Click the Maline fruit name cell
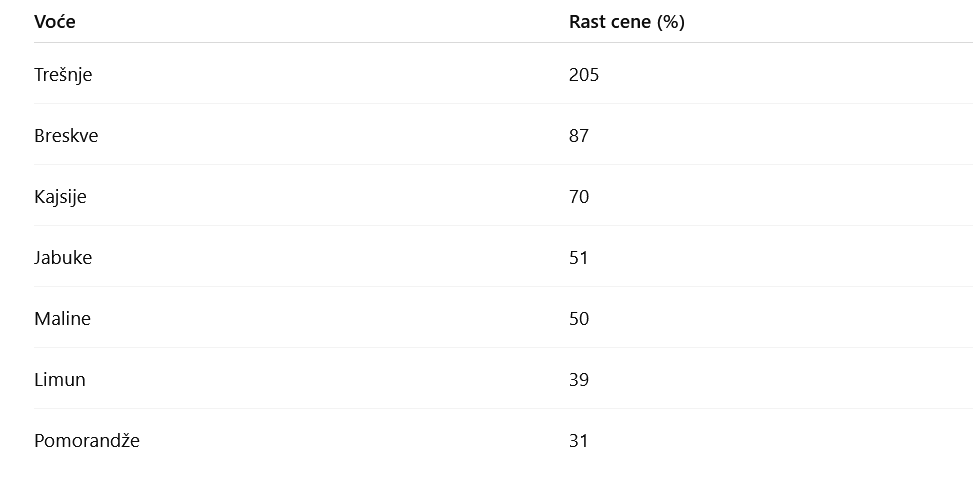Screen dimensions: 973x478 click(x=62, y=318)
